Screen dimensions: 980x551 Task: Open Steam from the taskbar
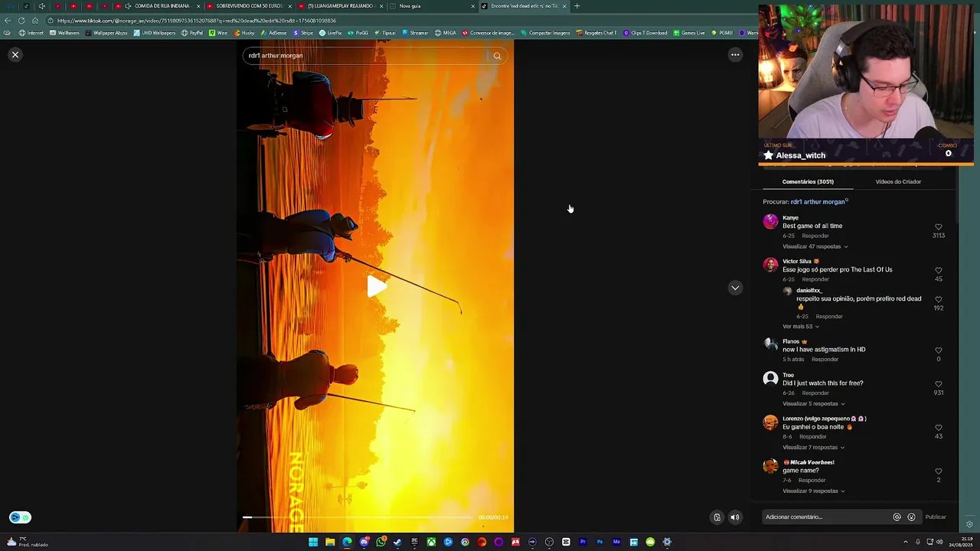pos(397,542)
